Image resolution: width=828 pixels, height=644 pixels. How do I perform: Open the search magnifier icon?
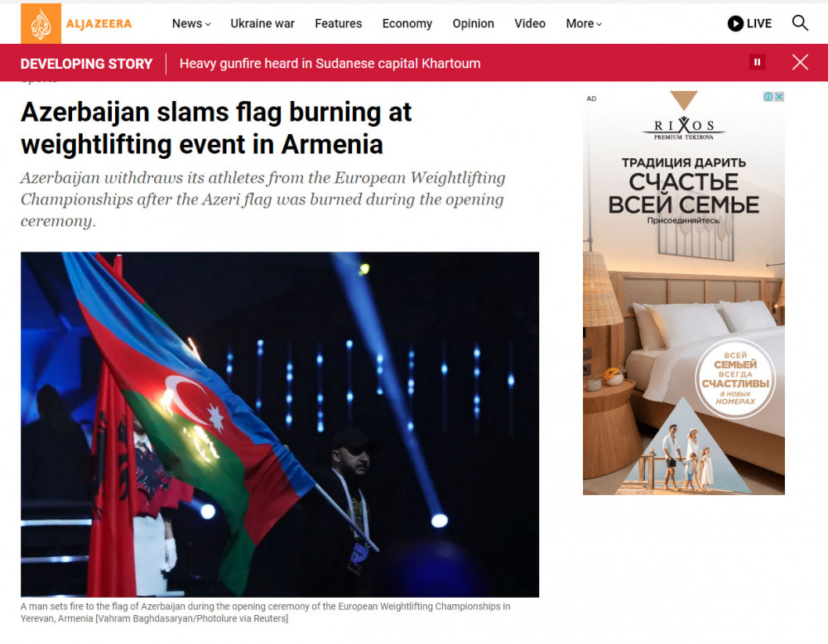click(x=800, y=23)
